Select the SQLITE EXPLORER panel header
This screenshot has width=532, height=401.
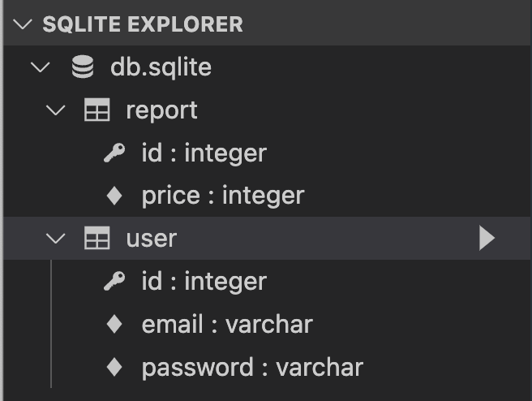267,24
